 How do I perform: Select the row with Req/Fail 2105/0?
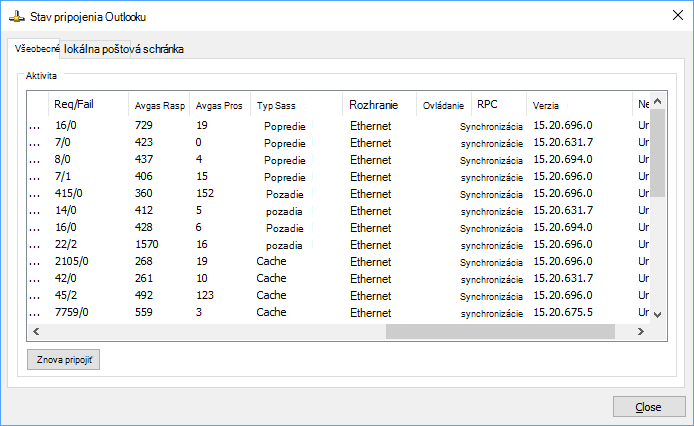tap(339, 261)
